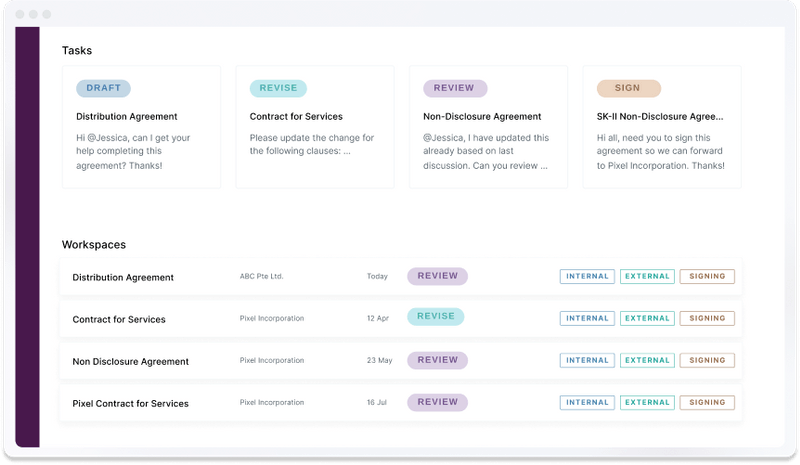Select SIGNING tag in Non Disclosure Agreement row
The width and height of the screenshot is (800, 465).
(707, 361)
